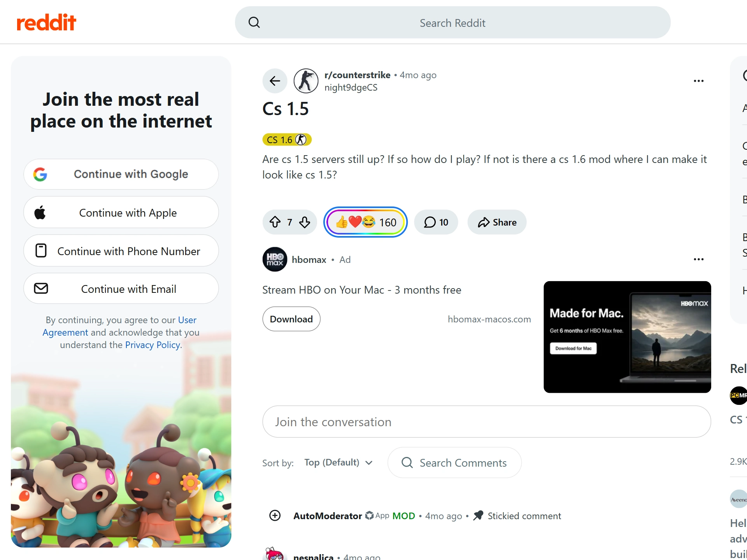
Task: Focus the Search Reddit field
Action: pyautogui.click(x=452, y=23)
